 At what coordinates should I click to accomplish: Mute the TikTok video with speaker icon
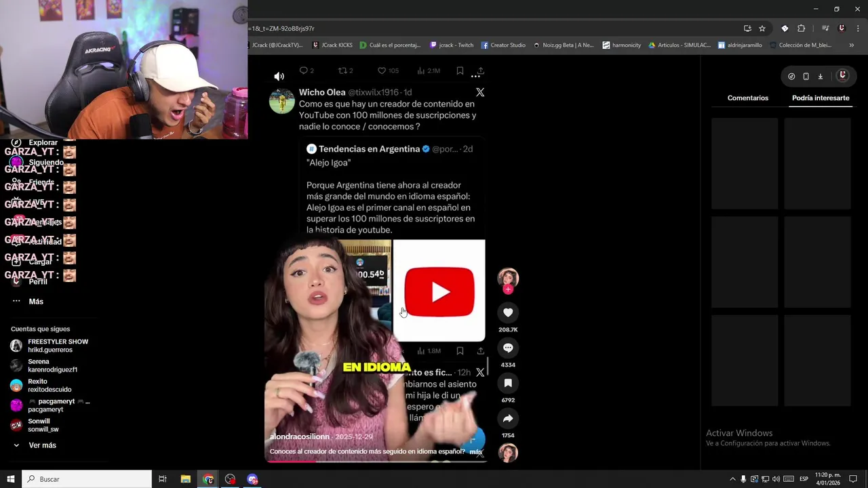(279, 77)
